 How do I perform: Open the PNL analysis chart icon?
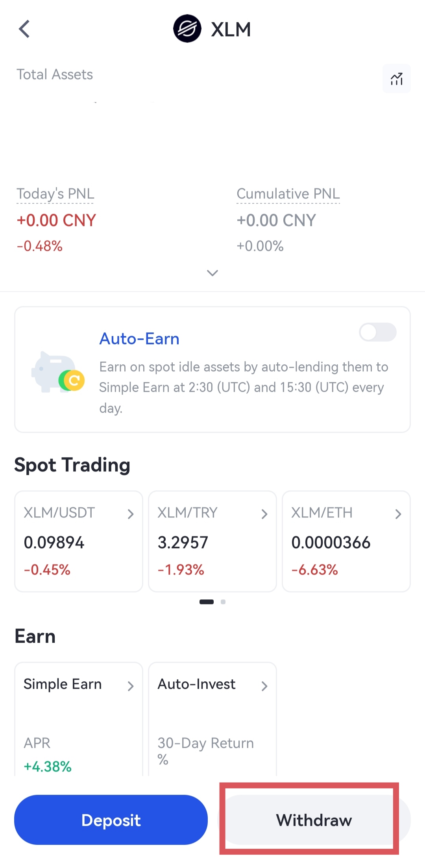coord(396,79)
